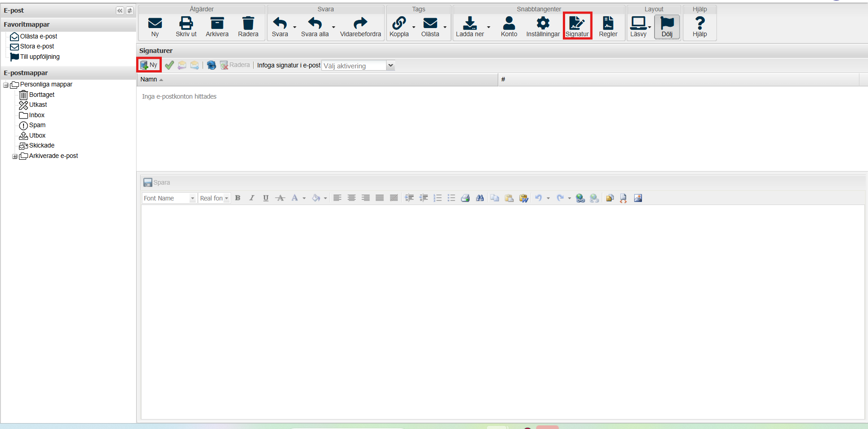Click the Radera button in Signaturer toolbar
This screenshot has width=868, height=429.
[x=235, y=65]
